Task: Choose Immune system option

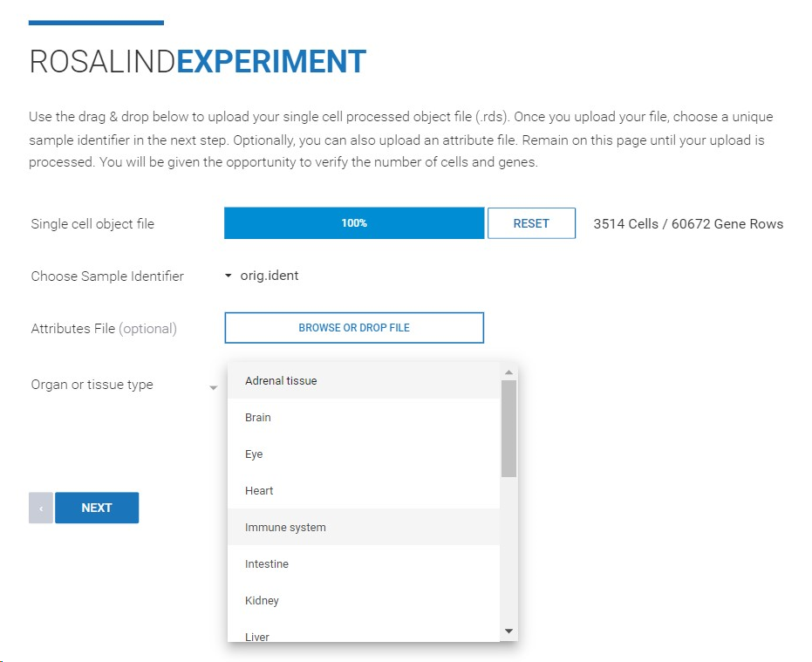Action: click(x=364, y=527)
